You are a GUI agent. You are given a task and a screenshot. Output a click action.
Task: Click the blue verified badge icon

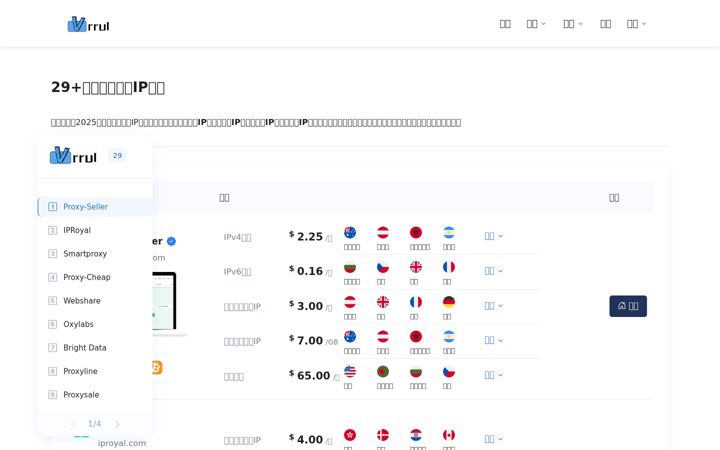(x=171, y=242)
